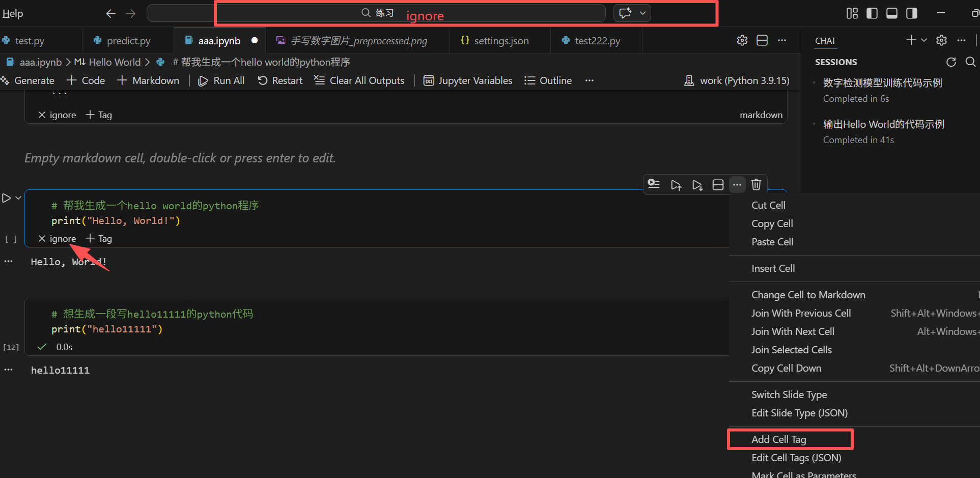Remove ignore tag from the markdown cell
Viewport: 980px width, 478px height.
click(42, 115)
